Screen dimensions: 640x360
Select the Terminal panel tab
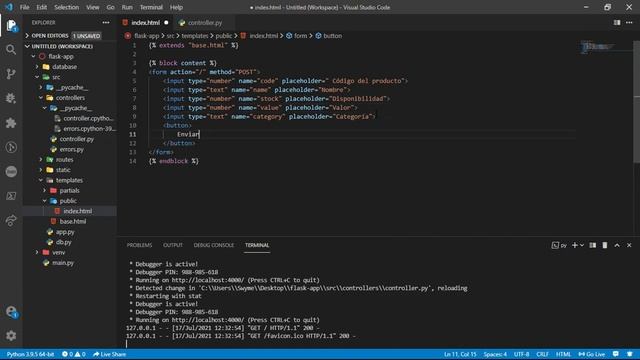point(257,245)
